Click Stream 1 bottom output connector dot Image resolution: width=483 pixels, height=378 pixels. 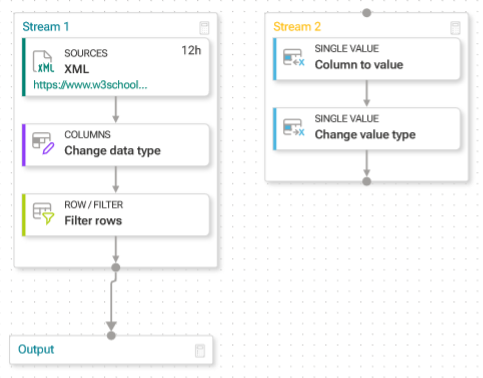pos(116,267)
